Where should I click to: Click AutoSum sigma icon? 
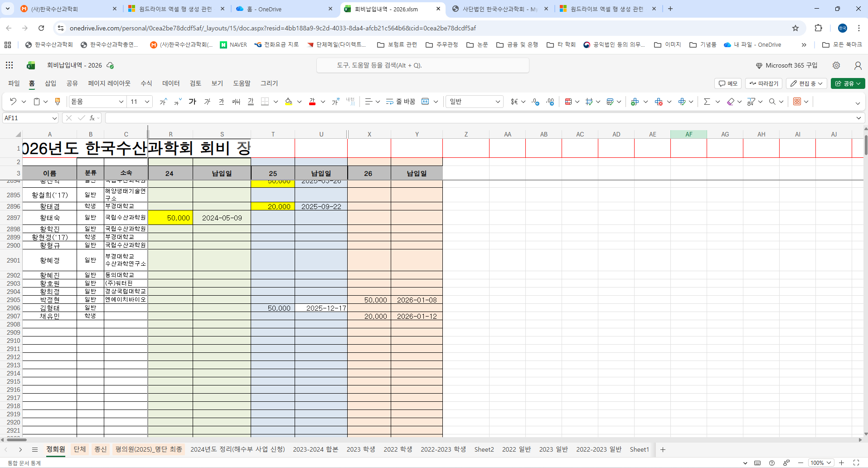pos(707,102)
